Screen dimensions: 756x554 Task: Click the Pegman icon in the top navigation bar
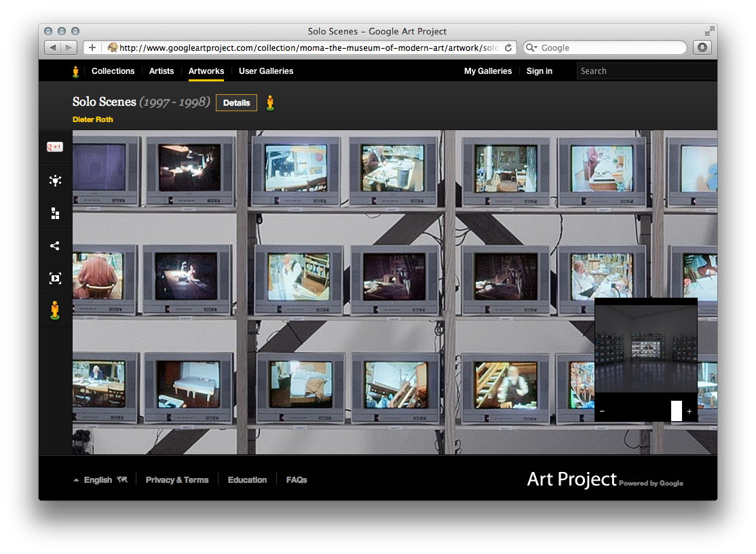click(x=75, y=71)
